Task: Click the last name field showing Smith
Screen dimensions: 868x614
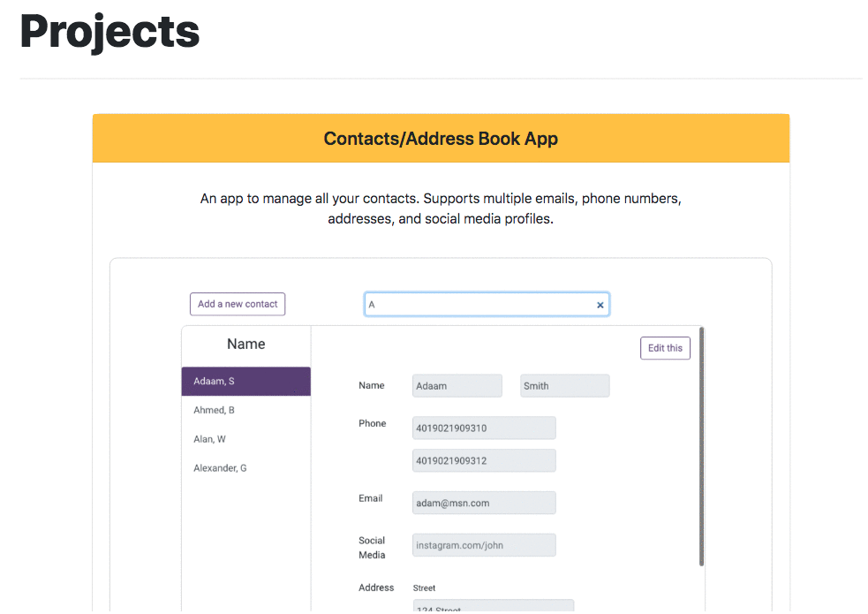Action: [564, 386]
